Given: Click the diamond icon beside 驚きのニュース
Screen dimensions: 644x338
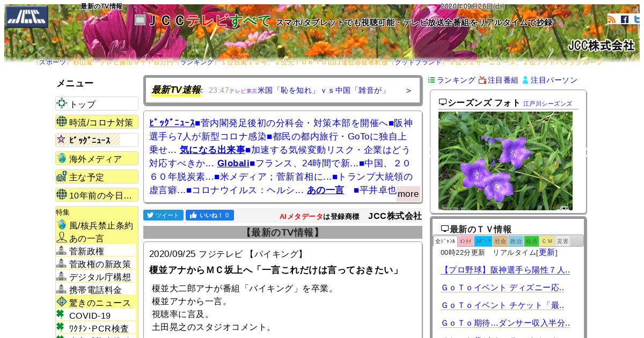Looking at the screenshot, I should click(x=62, y=302).
